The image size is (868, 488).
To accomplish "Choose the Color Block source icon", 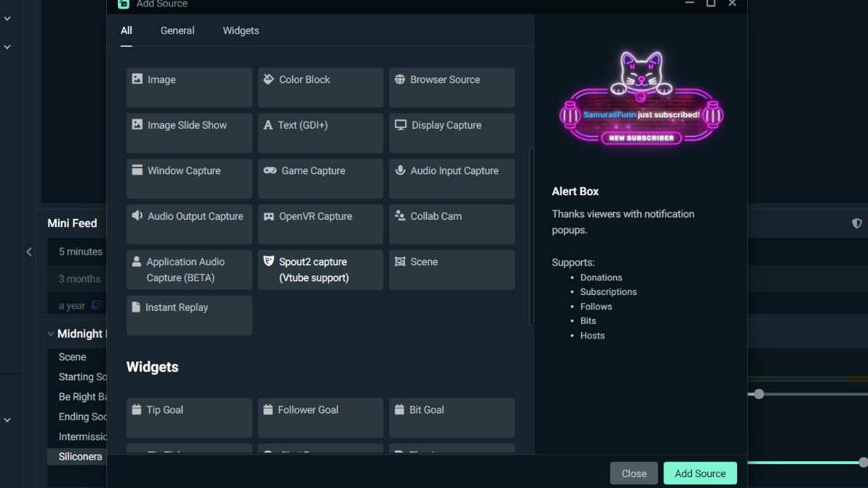I will tap(268, 80).
